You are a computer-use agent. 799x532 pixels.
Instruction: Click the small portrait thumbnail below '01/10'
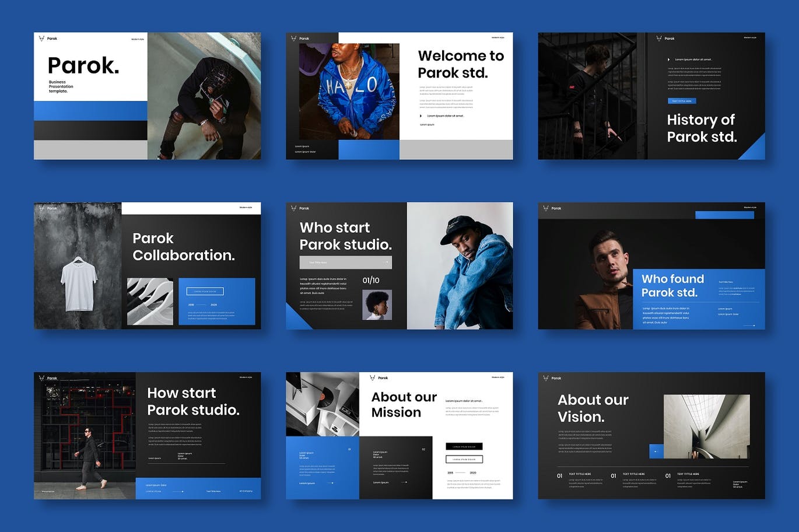click(377, 304)
